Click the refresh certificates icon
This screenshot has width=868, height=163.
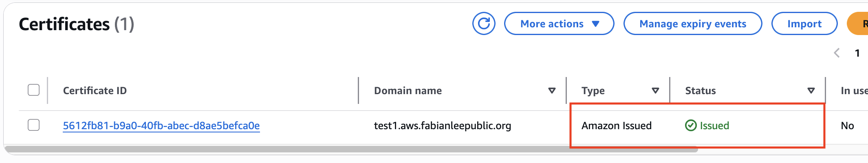(484, 24)
